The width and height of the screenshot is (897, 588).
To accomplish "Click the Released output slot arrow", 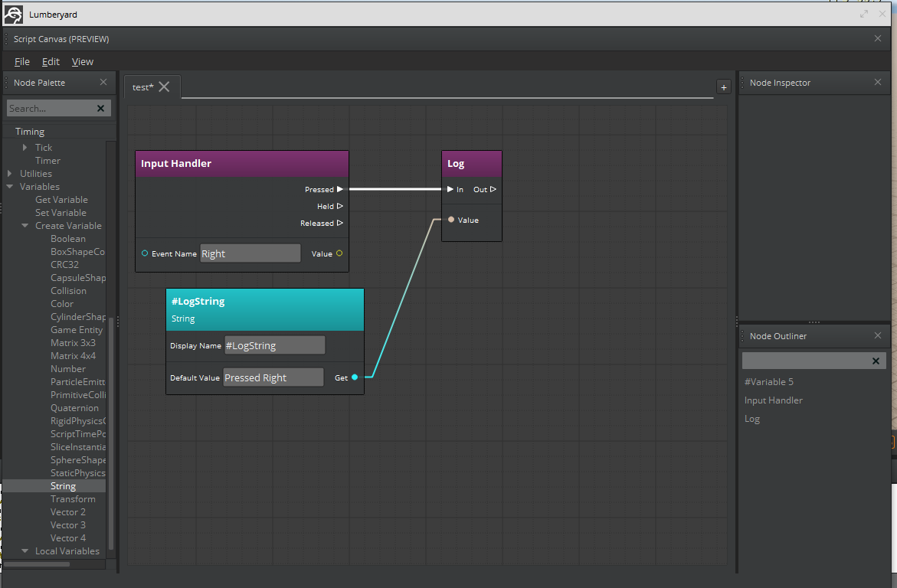I will [340, 223].
